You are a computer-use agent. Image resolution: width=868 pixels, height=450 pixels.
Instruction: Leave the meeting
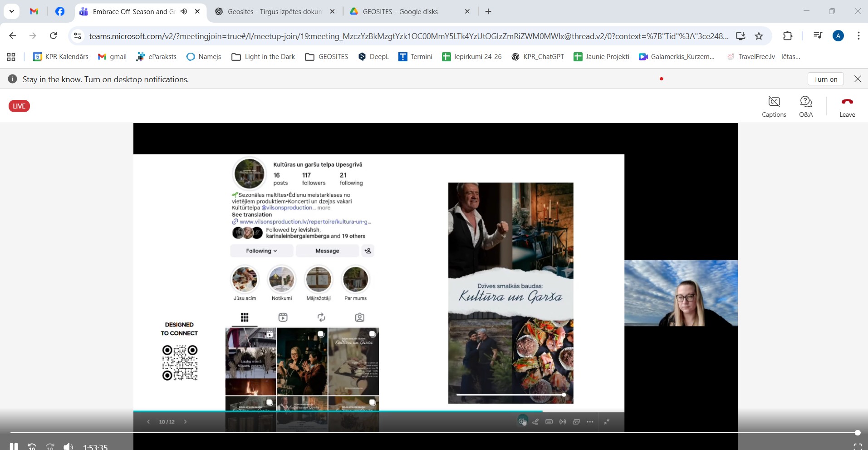(x=847, y=107)
